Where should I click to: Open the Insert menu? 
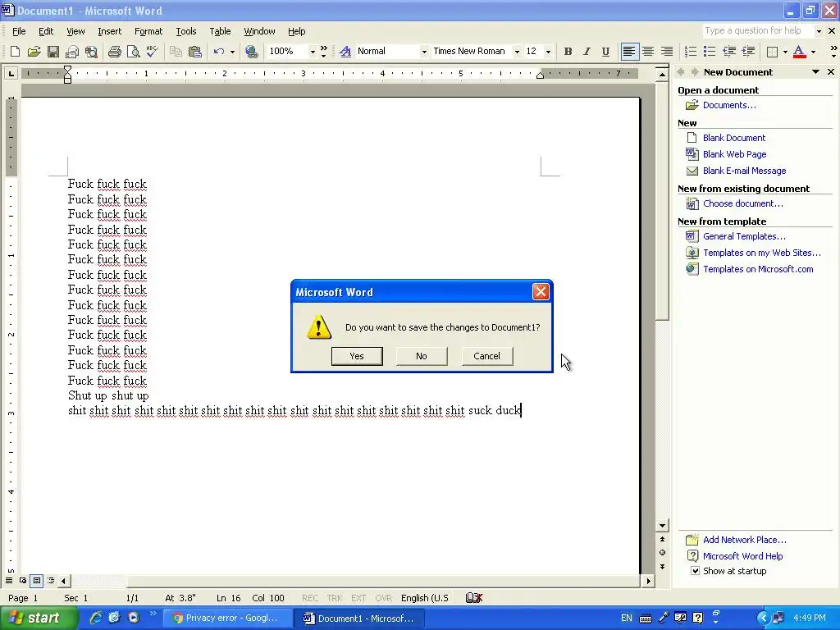[x=109, y=31]
